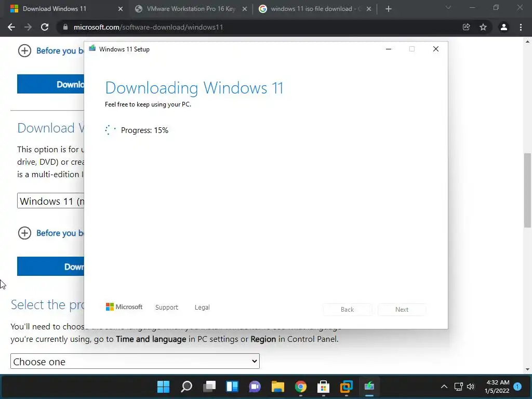
Task: Open the tab search chevron in Chrome
Action: (448, 7)
